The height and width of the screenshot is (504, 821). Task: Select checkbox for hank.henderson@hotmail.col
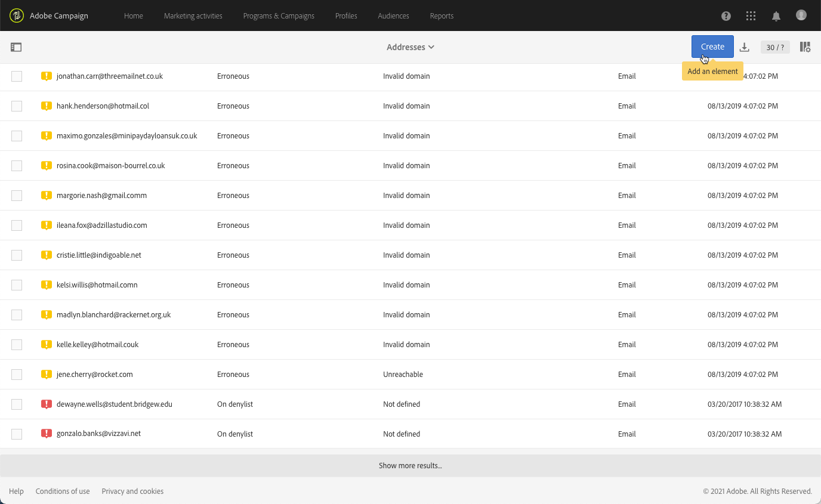click(x=17, y=106)
